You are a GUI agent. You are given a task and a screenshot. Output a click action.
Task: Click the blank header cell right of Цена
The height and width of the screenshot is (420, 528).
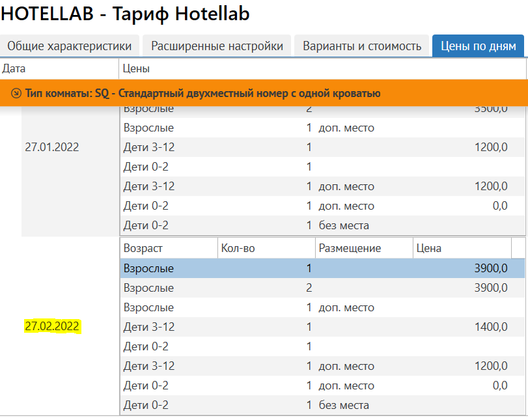click(518, 248)
